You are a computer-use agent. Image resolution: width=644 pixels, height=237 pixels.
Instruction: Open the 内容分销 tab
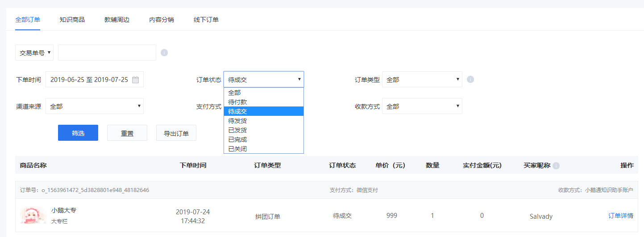coord(162,20)
